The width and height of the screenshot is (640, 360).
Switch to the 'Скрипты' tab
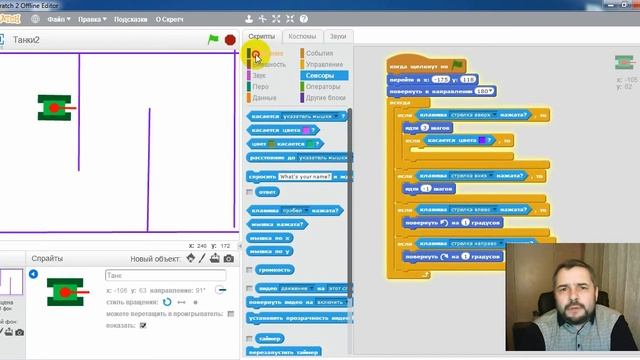[262, 36]
